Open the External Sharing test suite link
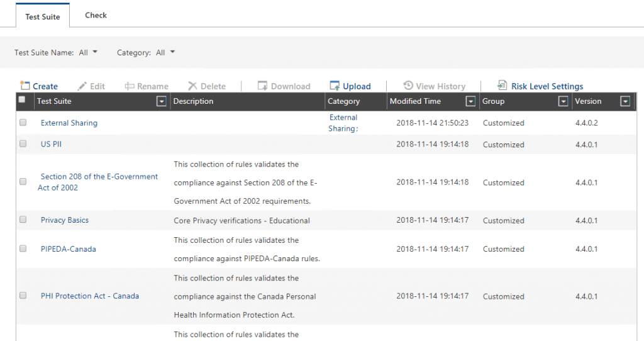This screenshot has width=644, height=341. click(69, 123)
